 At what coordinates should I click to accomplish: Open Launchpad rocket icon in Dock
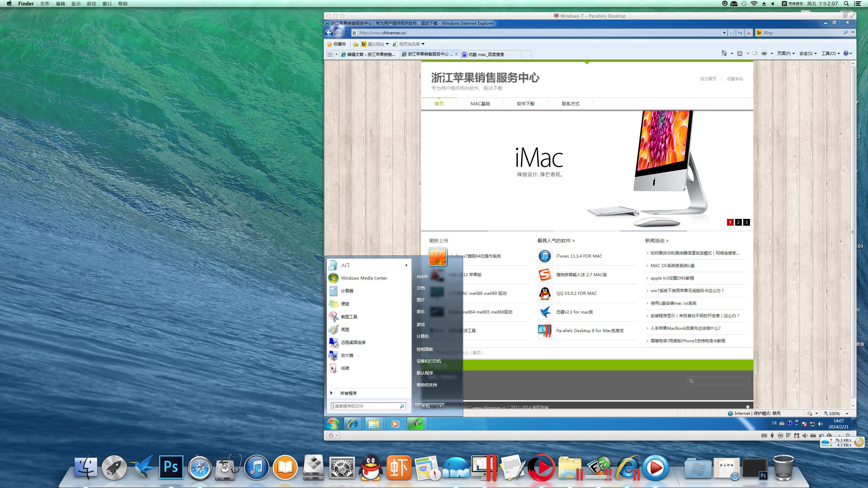point(114,468)
